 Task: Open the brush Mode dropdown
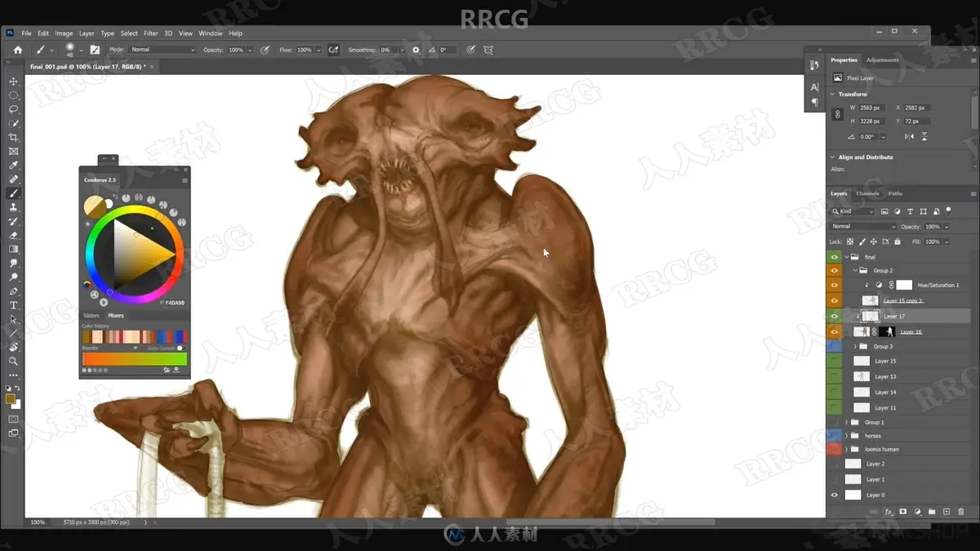tap(163, 50)
